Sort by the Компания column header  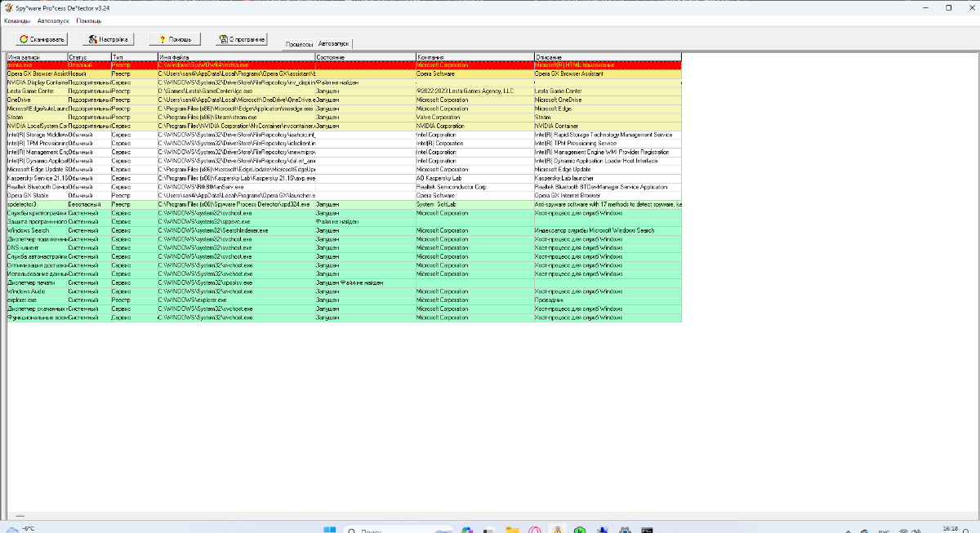(x=474, y=57)
